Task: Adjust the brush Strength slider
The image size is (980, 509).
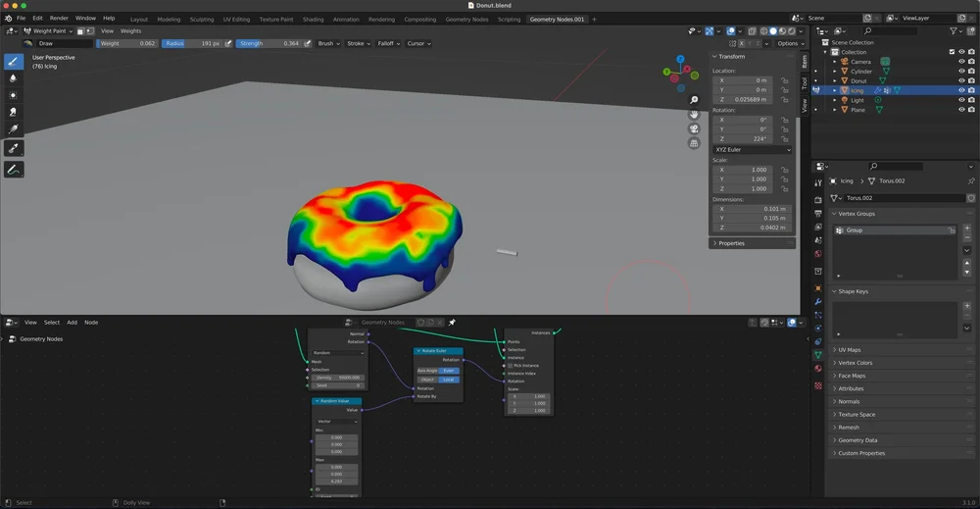Action: point(269,44)
